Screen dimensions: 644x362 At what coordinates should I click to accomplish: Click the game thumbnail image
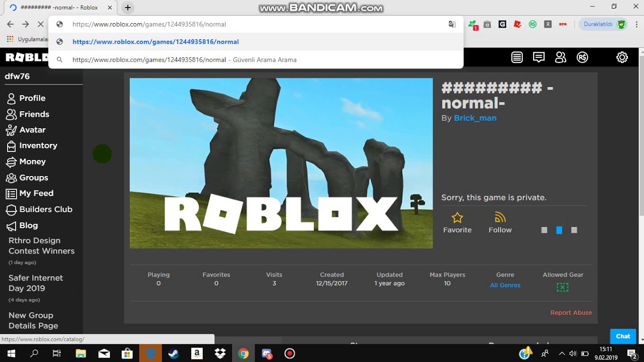pos(281,163)
